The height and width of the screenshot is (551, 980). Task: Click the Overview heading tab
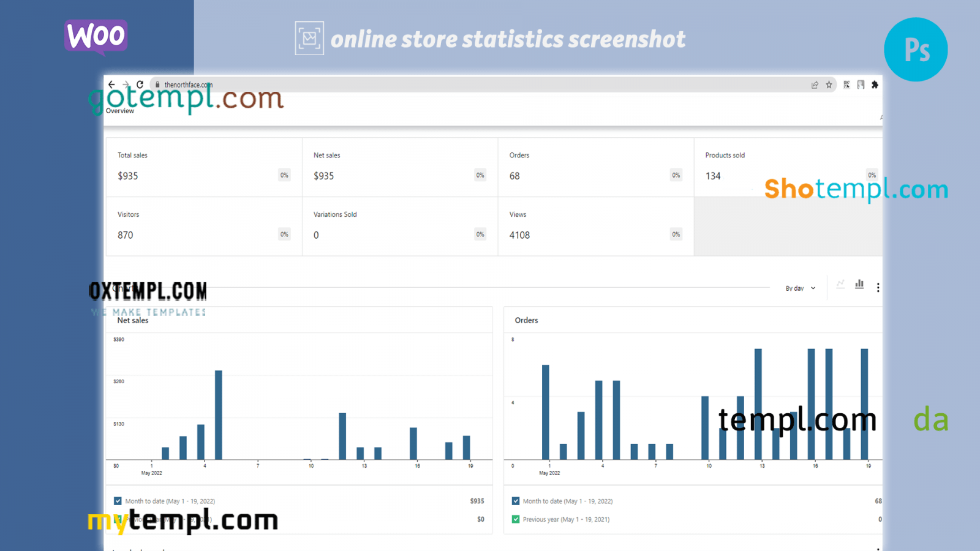120,111
